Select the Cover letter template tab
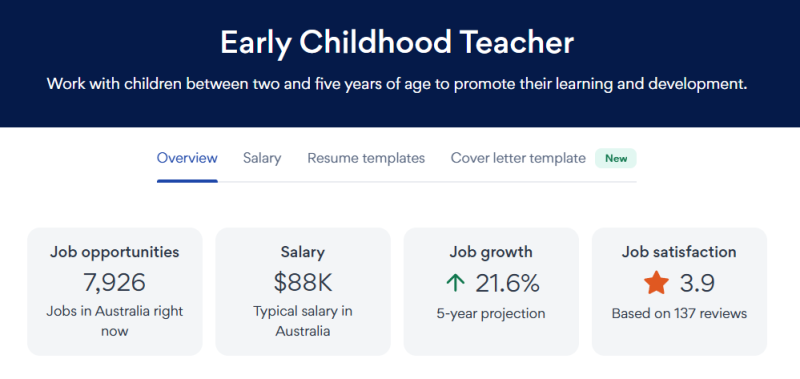This screenshot has width=800, height=379. pos(518,158)
